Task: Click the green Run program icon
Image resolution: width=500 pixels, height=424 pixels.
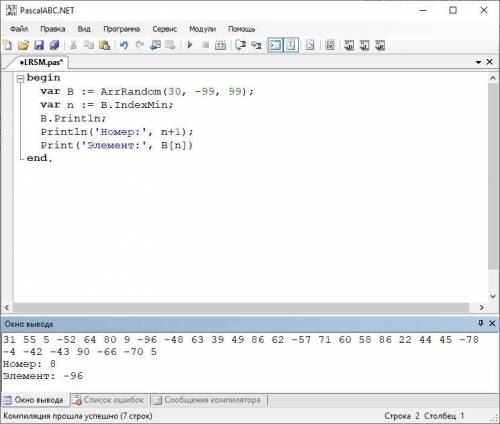Action: click(190, 45)
